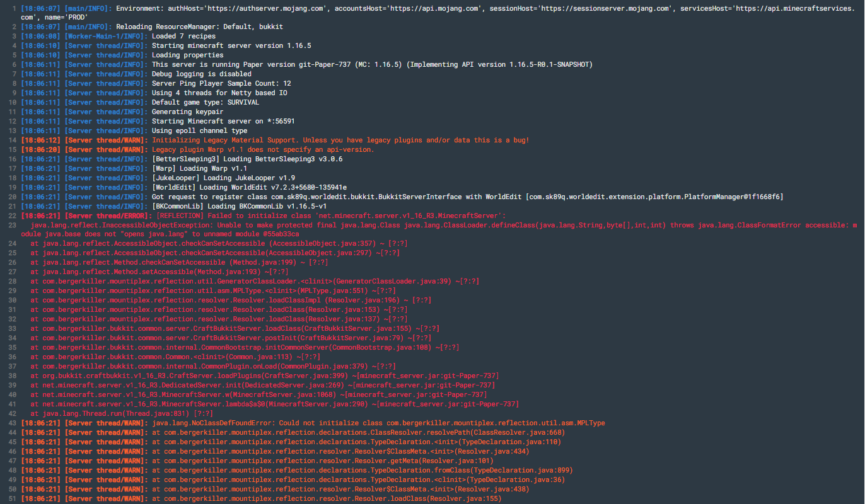Select the "Default game type: SURVIVAL" line

(206, 103)
